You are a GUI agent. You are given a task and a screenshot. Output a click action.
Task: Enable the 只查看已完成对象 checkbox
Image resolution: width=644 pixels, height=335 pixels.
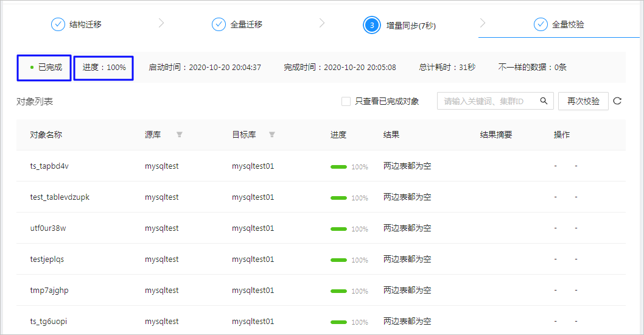point(346,101)
